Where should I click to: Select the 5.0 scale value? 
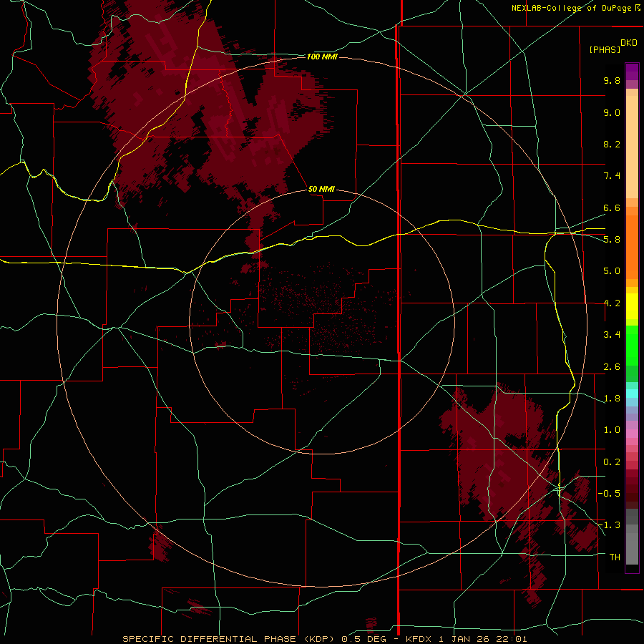click(x=612, y=271)
